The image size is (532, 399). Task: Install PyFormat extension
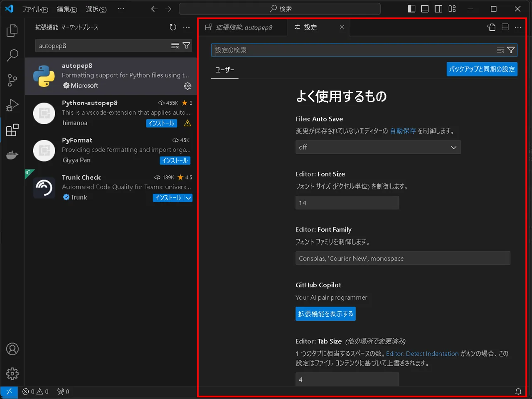click(x=175, y=160)
